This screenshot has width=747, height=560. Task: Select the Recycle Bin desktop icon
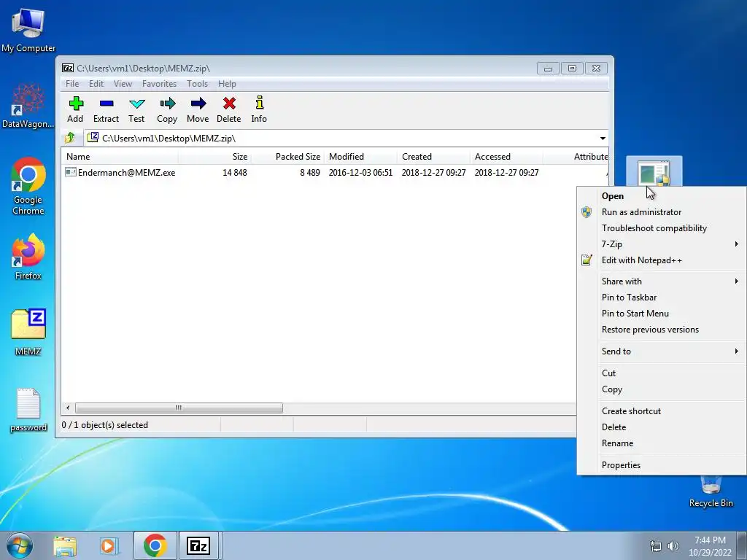click(x=711, y=491)
